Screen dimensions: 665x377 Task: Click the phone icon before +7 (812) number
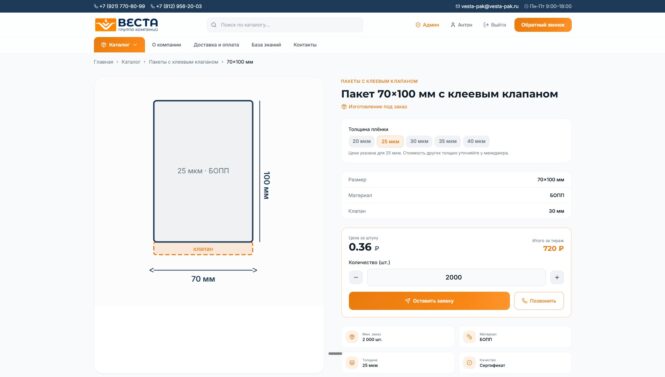click(x=153, y=6)
